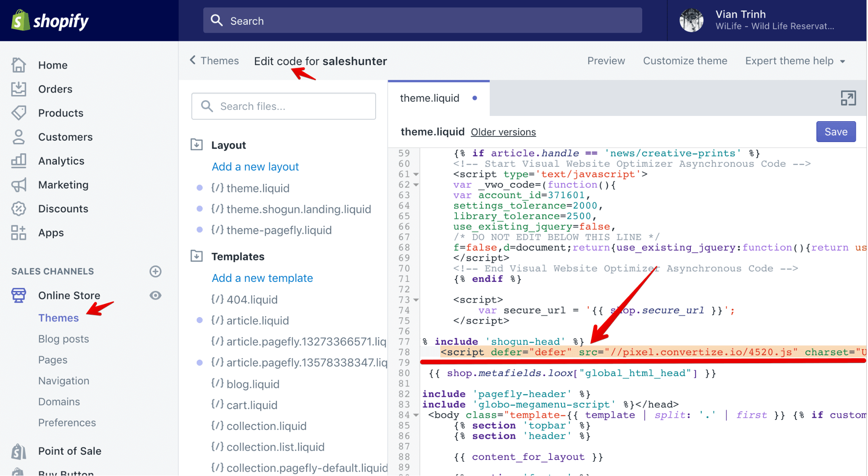Open collection.liquid template
The height and width of the screenshot is (476, 868).
[x=258, y=426]
